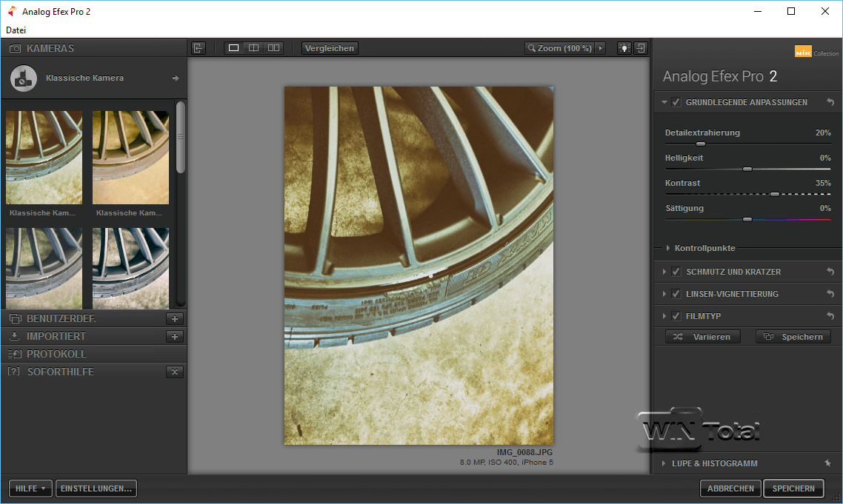The width and height of the screenshot is (843, 504).
Task: Click the hide right panel icon
Action: click(641, 48)
